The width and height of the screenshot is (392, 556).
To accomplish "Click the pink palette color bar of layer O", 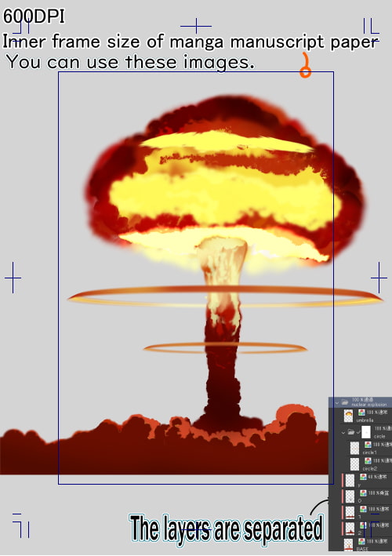I will [343, 496].
